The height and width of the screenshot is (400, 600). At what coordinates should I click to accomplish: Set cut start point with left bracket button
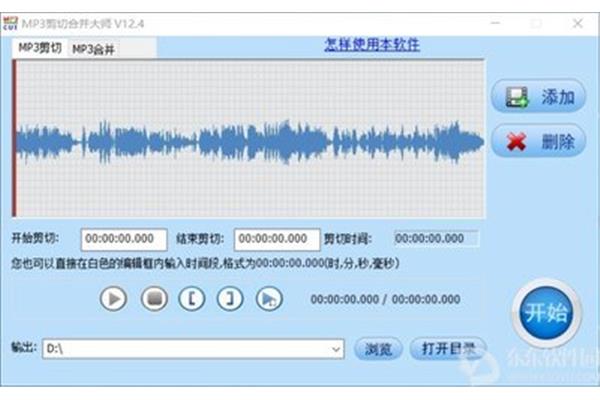(192, 299)
